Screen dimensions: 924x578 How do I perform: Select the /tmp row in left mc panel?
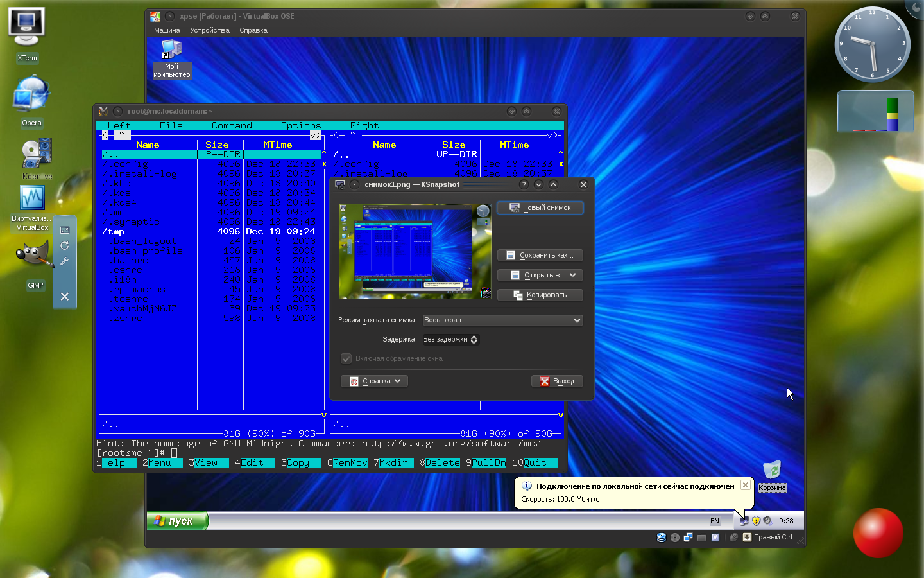(x=212, y=231)
